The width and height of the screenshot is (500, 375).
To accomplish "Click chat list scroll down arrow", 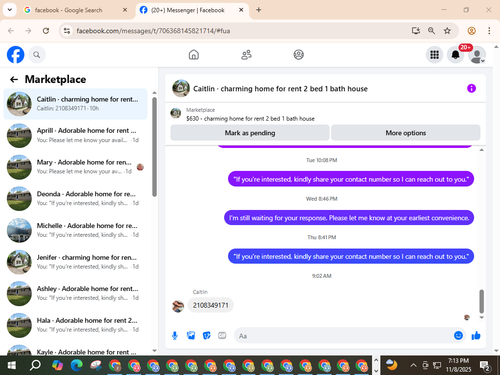I will (x=154, y=350).
